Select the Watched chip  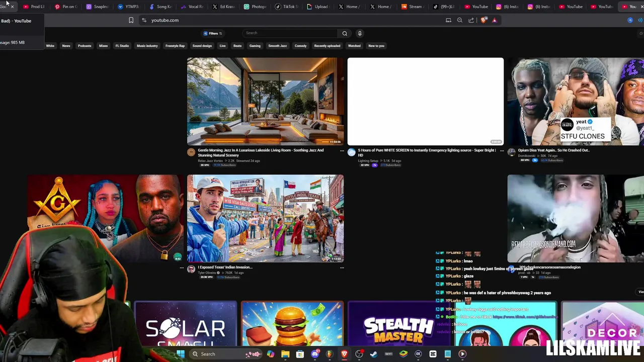pyautogui.click(x=354, y=46)
